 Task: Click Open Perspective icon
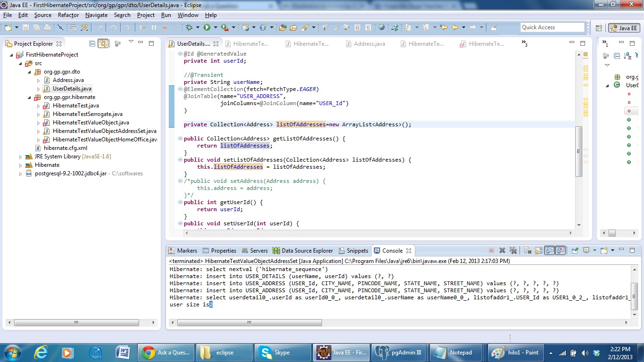coord(599,28)
